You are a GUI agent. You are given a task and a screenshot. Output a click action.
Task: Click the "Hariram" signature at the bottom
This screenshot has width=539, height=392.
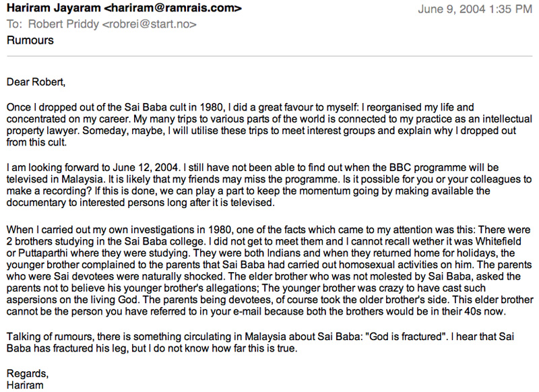[x=26, y=384]
